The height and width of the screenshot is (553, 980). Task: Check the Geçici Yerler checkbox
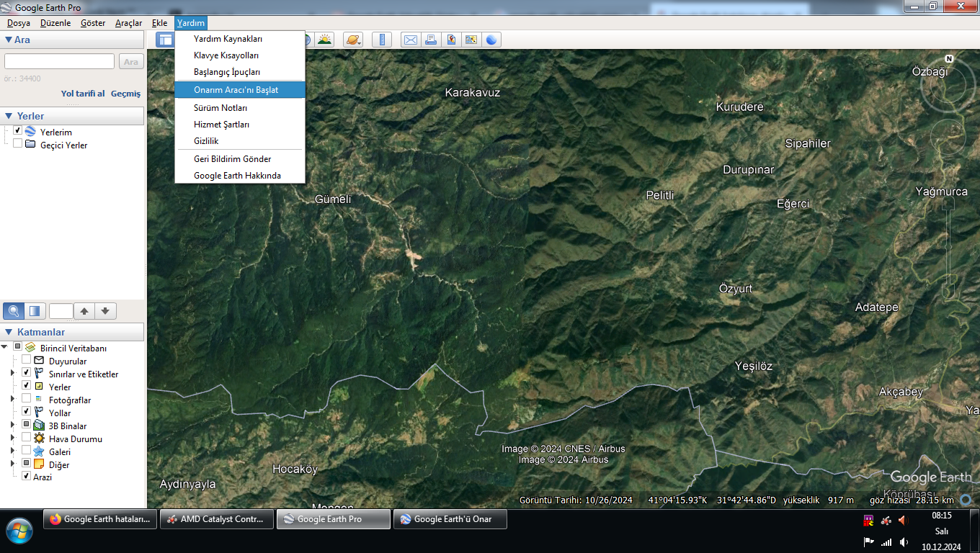(18, 143)
